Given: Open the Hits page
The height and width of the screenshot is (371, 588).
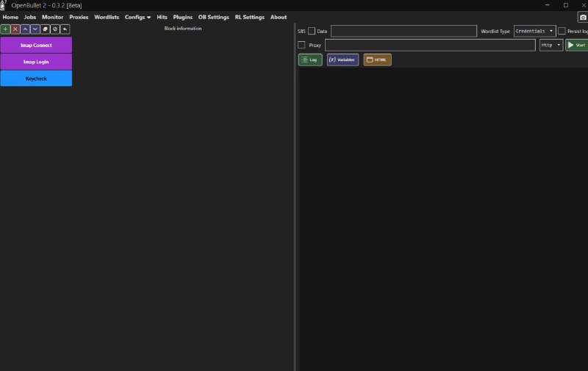Looking at the screenshot, I should pyautogui.click(x=162, y=17).
